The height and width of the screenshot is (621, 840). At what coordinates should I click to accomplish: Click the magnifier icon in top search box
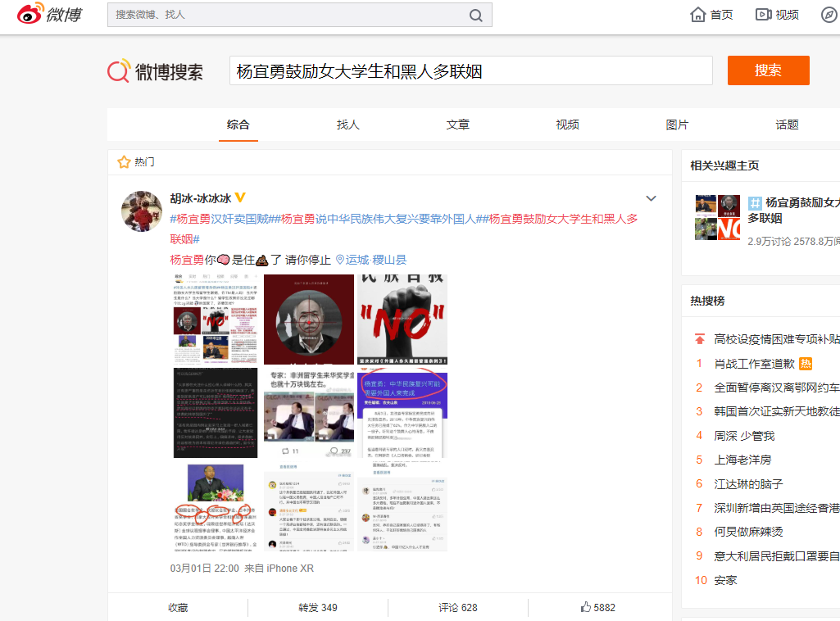(x=476, y=15)
